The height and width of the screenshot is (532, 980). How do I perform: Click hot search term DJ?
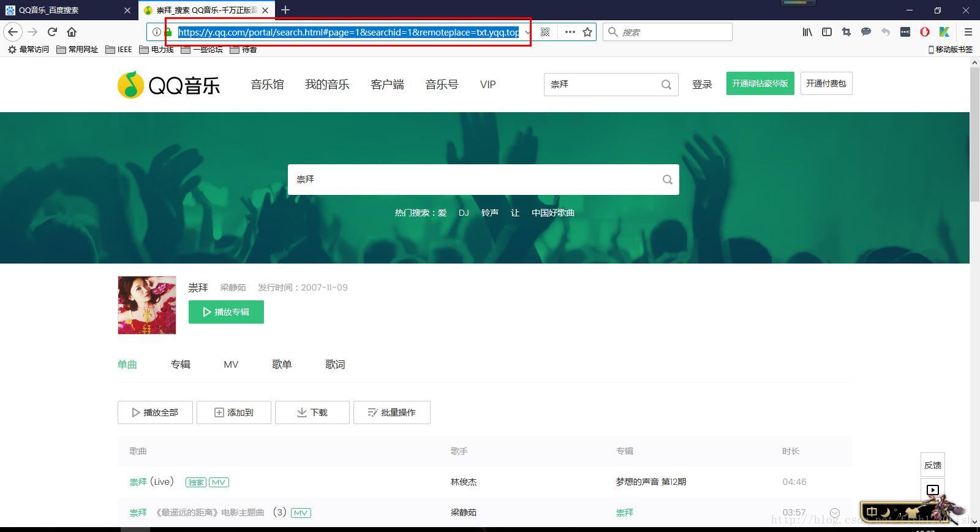tap(464, 213)
